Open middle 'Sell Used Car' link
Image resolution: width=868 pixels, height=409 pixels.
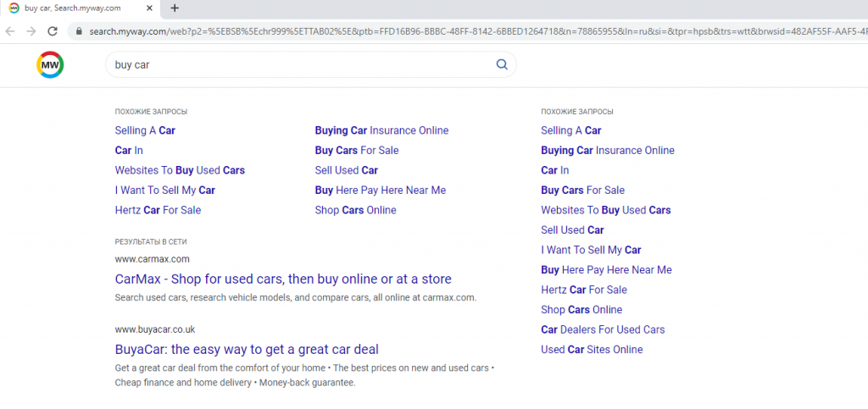[x=347, y=170]
